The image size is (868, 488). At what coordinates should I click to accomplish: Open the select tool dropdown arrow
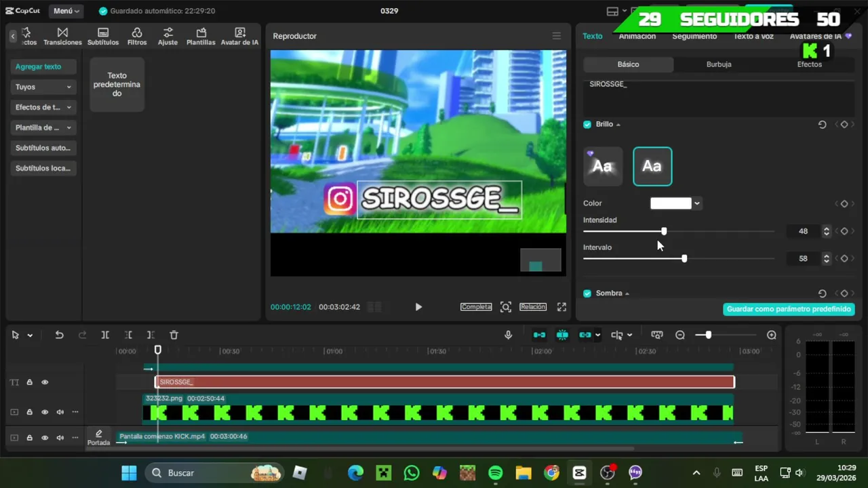(30, 335)
